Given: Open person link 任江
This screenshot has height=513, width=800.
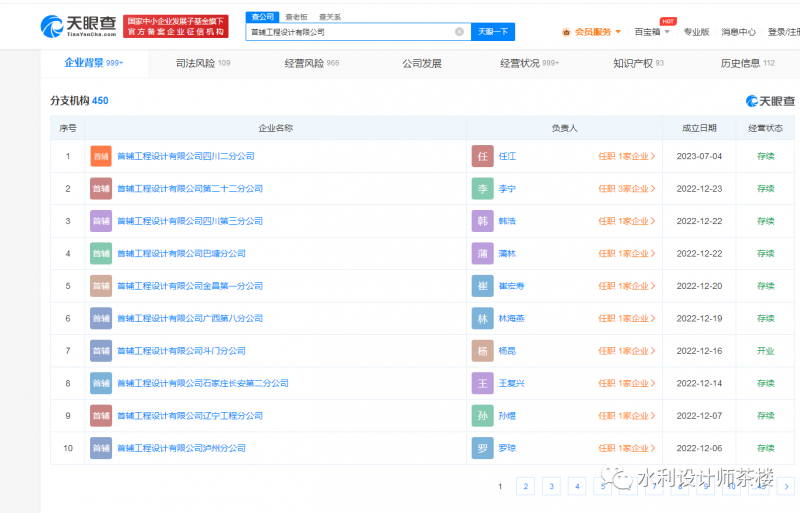Looking at the screenshot, I should click(x=507, y=156).
